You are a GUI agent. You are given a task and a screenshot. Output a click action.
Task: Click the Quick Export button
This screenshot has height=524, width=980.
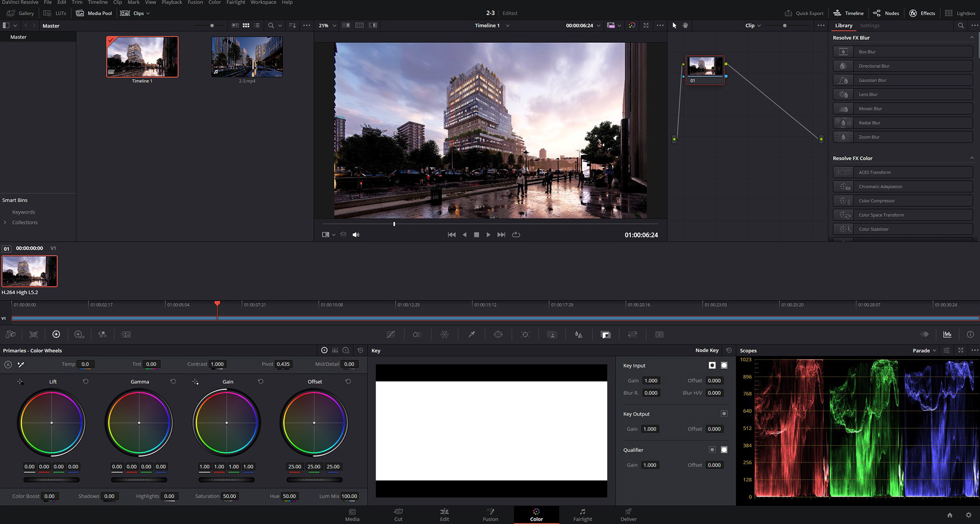pyautogui.click(x=804, y=13)
